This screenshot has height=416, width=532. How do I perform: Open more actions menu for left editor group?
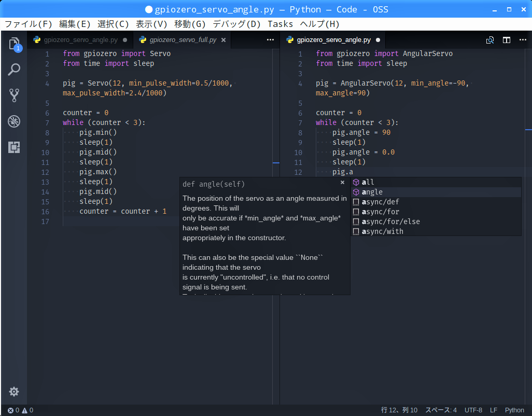coord(271,40)
